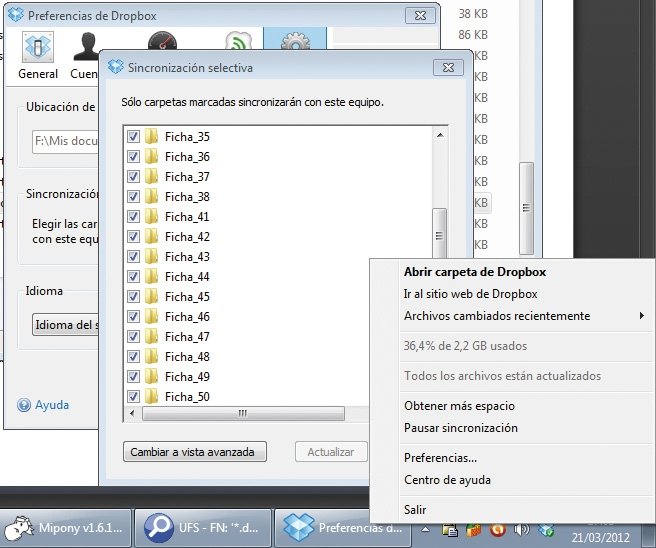The width and height of the screenshot is (656, 548).
Task: Open the Idioma language dropdown
Action: 66,325
